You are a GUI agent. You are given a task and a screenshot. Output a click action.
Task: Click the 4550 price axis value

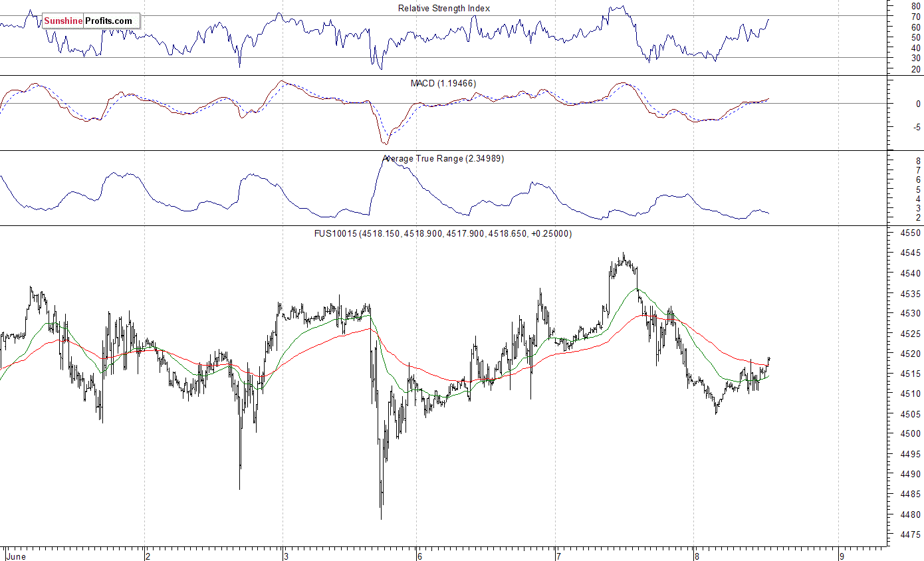[911, 234]
